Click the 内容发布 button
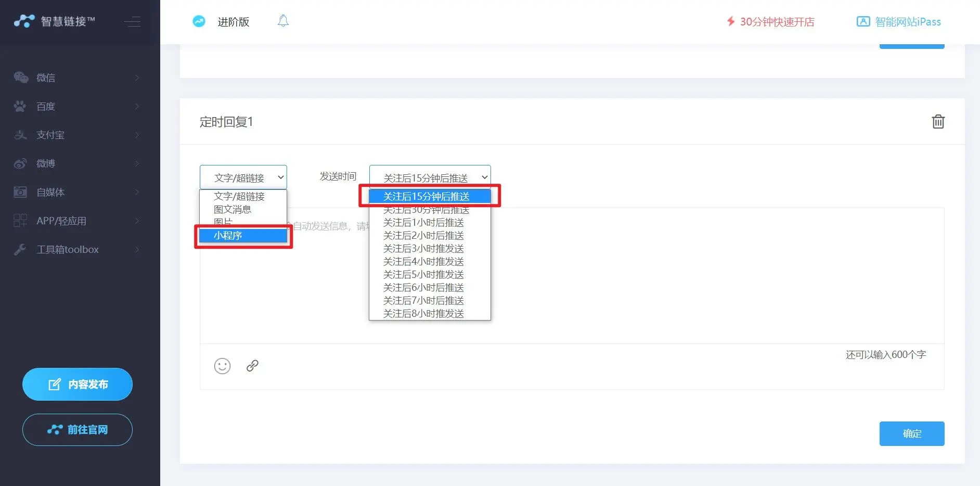The height and width of the screenshot is (486, 980). (78, 385)
